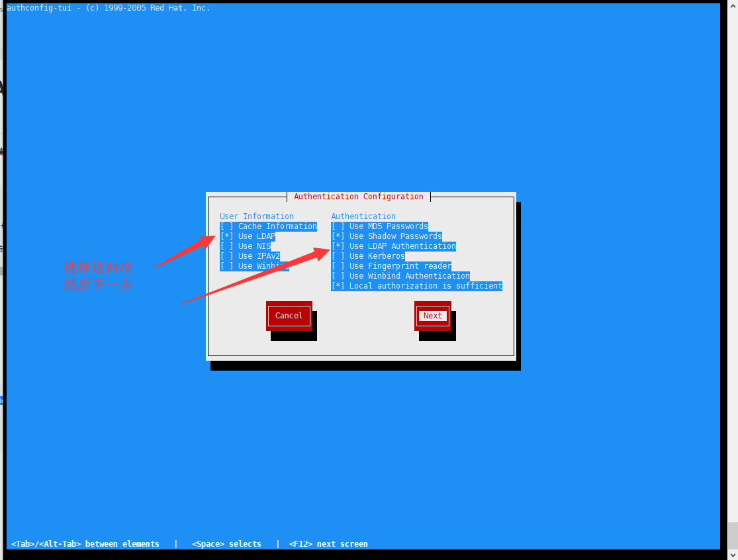Screen dimensions: 738x560
Task: Toggle the Cache Information checkbox
Action: tap(268, 226)
